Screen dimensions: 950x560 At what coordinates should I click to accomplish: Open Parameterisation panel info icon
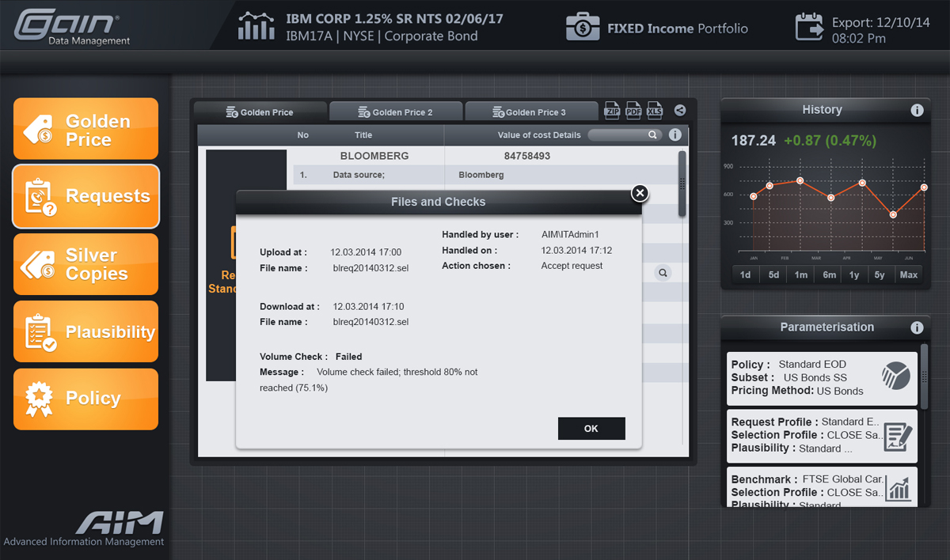[x=917, y=327]
